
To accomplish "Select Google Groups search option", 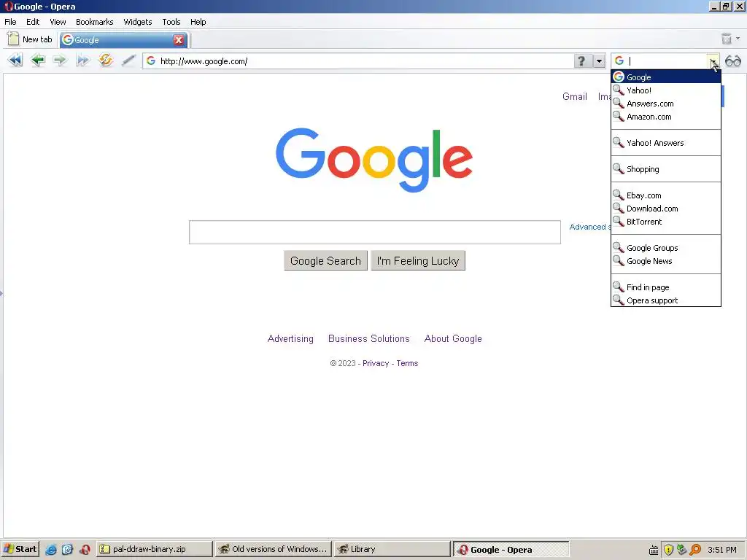I will pyautogui.click(x=666, y=248).
